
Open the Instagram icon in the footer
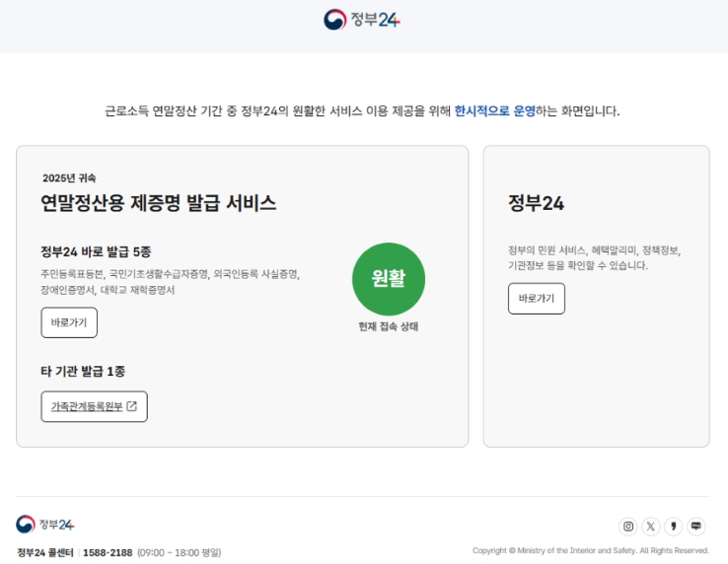(628, 527)
